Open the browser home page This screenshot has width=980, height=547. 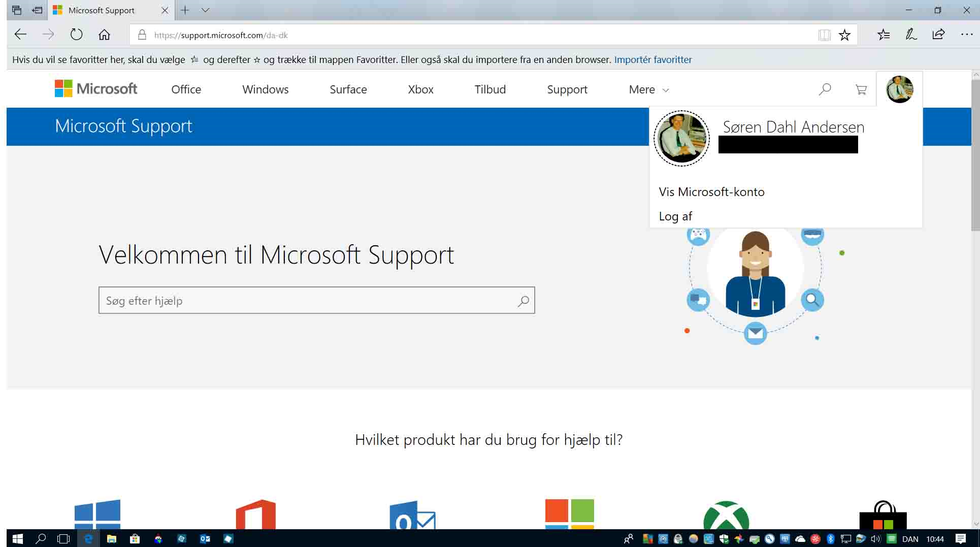(104, 35)
